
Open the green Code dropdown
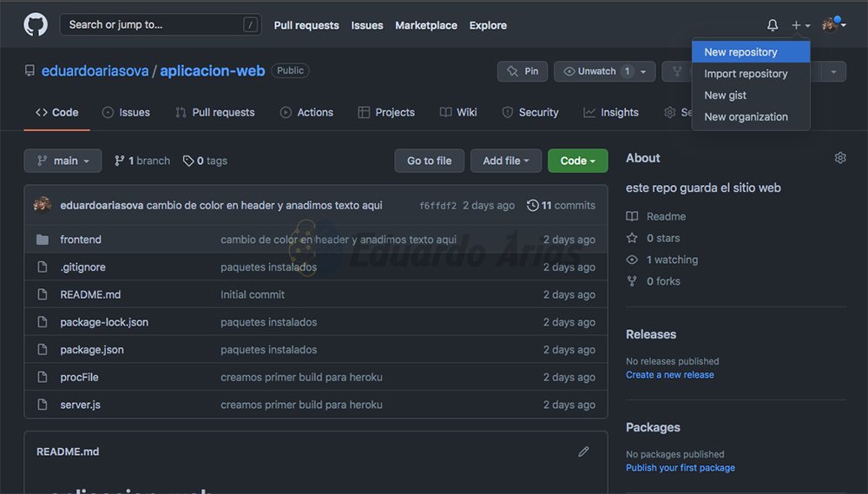(x=578, y=161)
